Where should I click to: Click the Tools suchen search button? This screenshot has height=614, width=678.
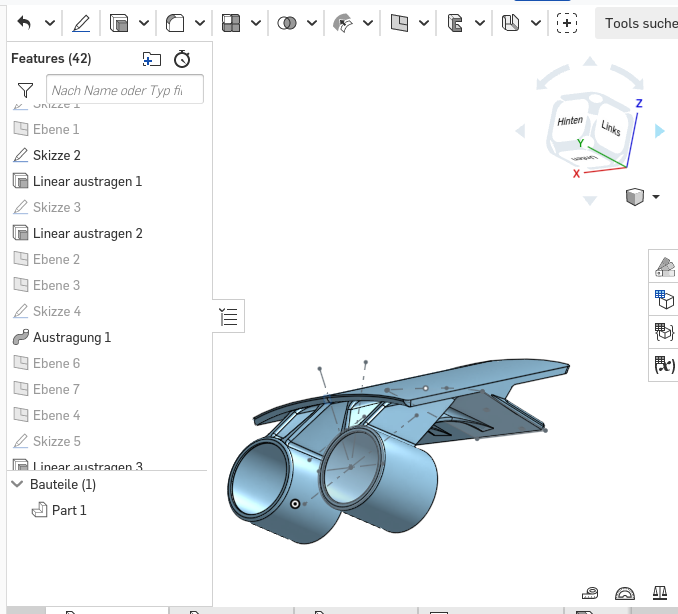pos(639,22)
